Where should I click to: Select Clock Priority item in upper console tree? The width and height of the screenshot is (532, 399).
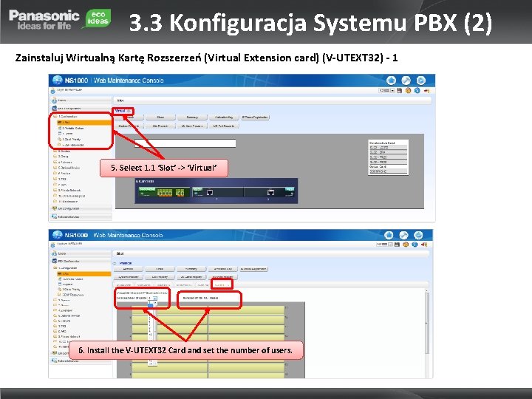69,139
